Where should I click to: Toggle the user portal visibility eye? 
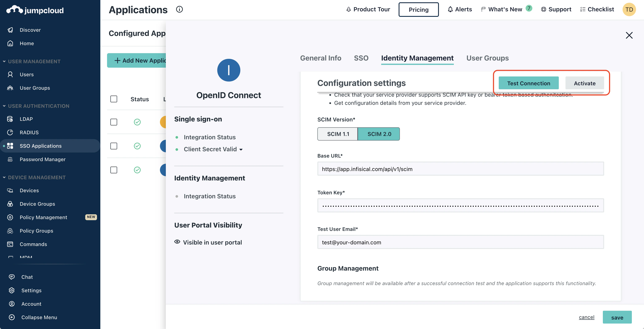(x=177, y=242)
